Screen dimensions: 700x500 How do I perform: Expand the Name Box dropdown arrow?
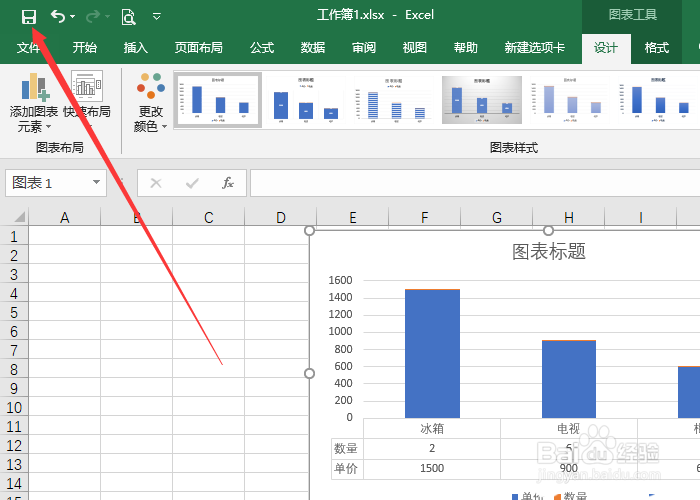click(x=96, y=182)
